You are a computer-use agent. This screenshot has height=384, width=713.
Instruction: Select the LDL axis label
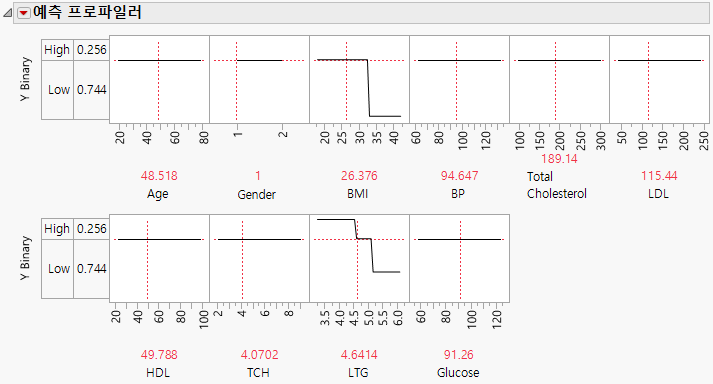658,194
